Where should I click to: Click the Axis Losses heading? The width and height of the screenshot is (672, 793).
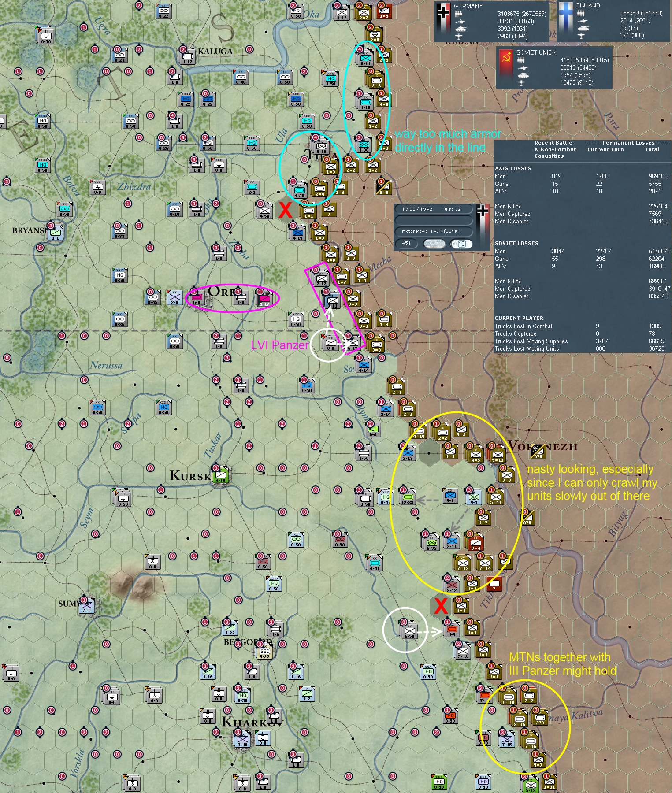tap(513, 168)
